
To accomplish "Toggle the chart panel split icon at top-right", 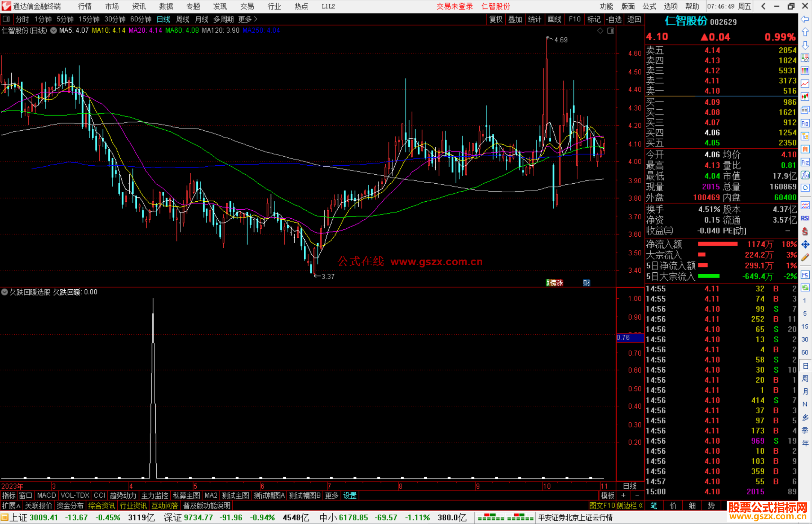I will 611,30.
